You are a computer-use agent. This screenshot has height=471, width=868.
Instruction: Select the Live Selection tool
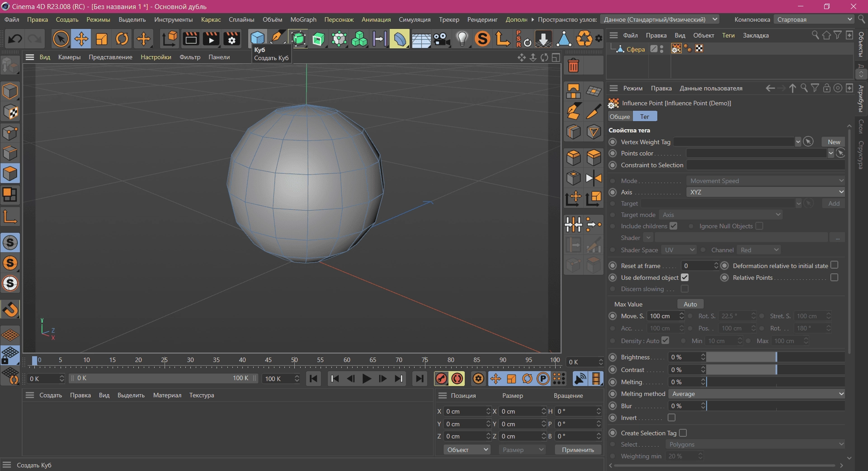[61, 39]
